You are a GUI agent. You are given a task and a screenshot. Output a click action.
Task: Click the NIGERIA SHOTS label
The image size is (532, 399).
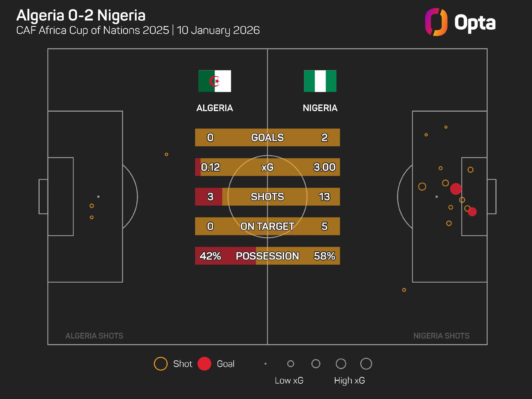[x=441, y=336]
